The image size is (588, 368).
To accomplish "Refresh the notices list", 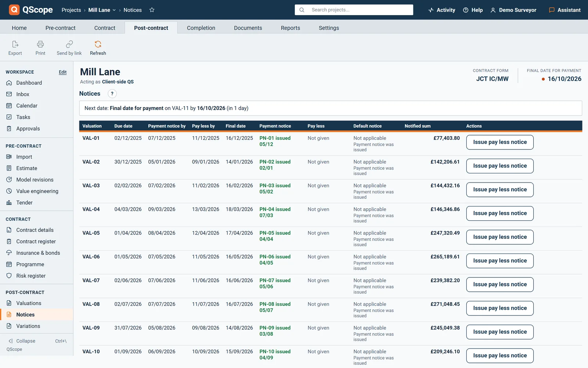I will (98, 48).
